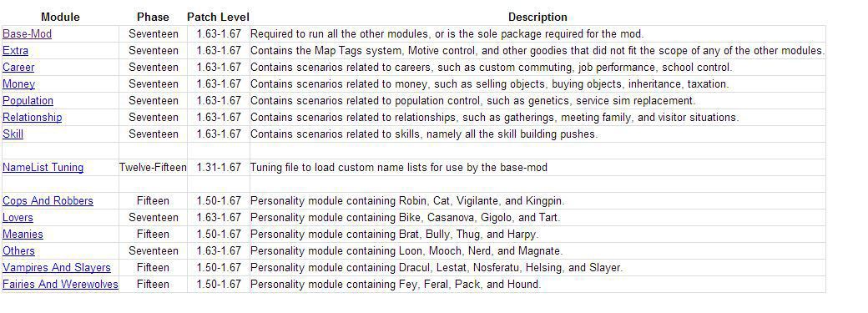
Task: Select the Others module link
Action: 19,250
